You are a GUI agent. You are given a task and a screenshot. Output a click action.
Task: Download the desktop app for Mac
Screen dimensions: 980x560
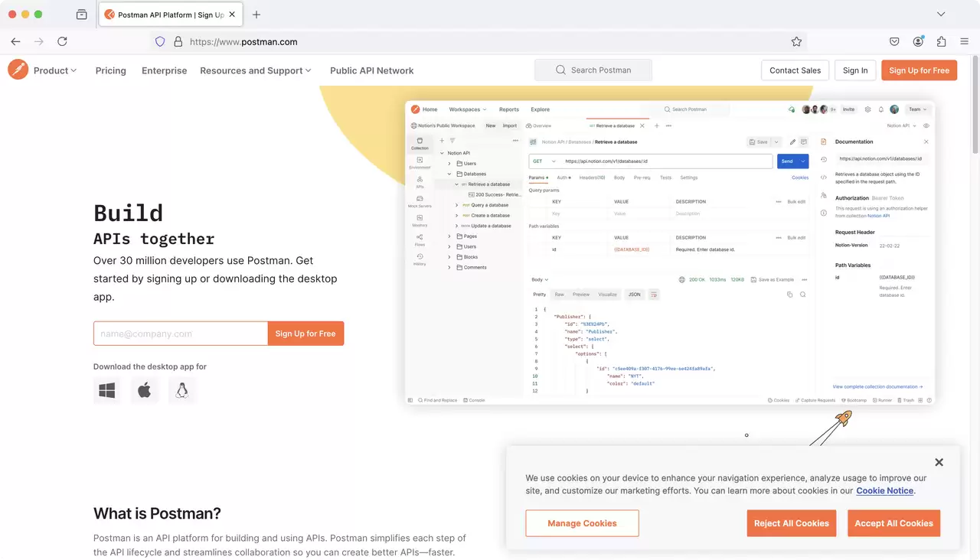[144, 391]
